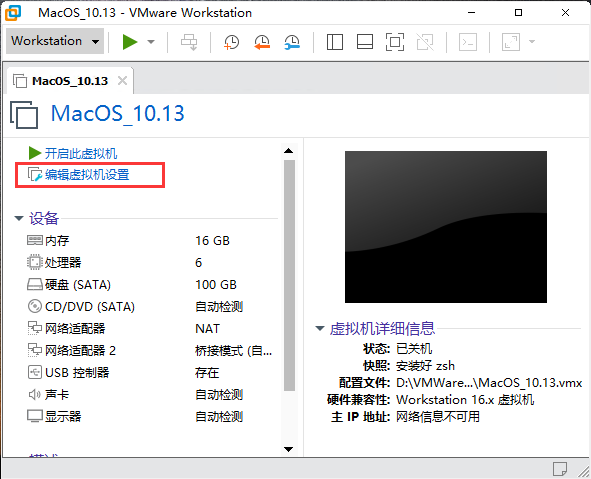Take a snapshot with the clock-plus icon
Viewport: 591px width, 479px height.
pyautogui.click(x=231, y=42)
